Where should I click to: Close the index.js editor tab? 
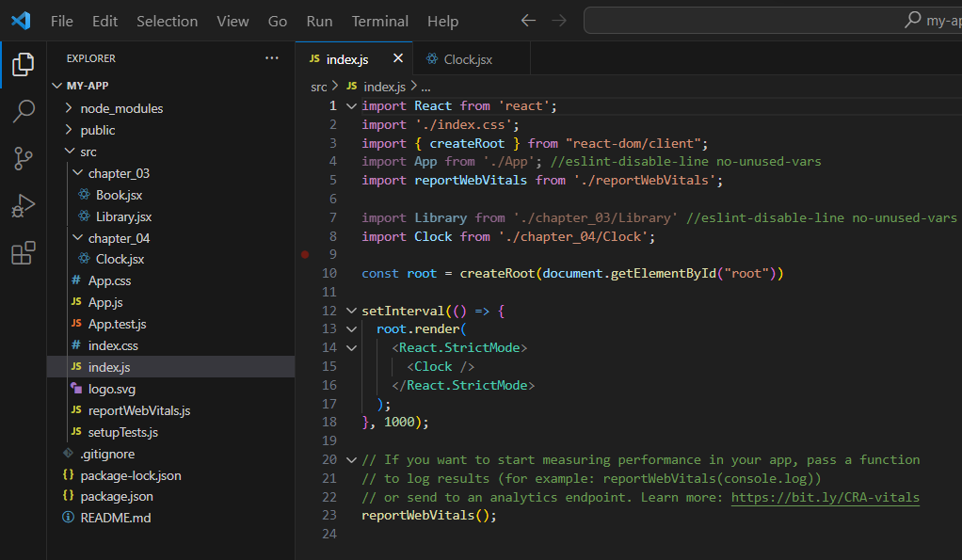click(x=398, y=58)
